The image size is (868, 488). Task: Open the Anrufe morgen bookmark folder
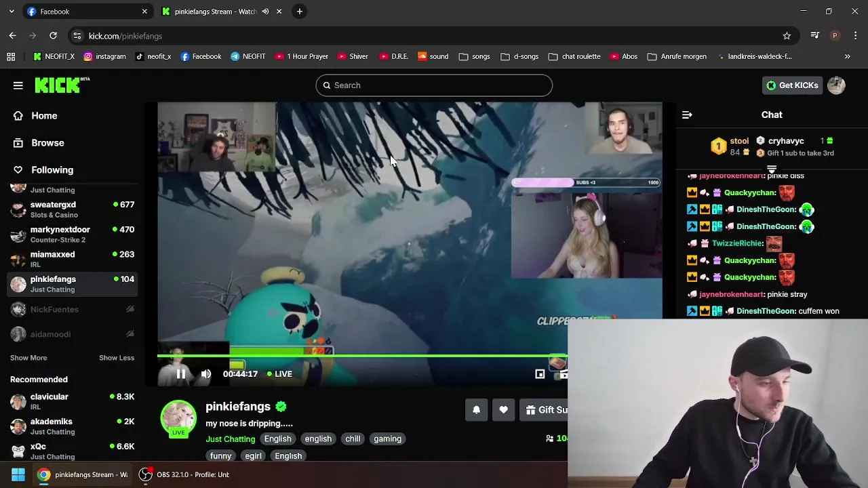[x=677, y=57]
